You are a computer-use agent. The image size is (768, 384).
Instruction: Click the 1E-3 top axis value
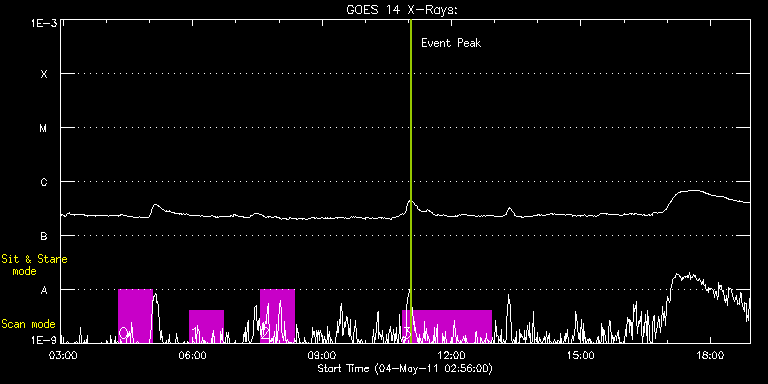[x=44, y=23]
